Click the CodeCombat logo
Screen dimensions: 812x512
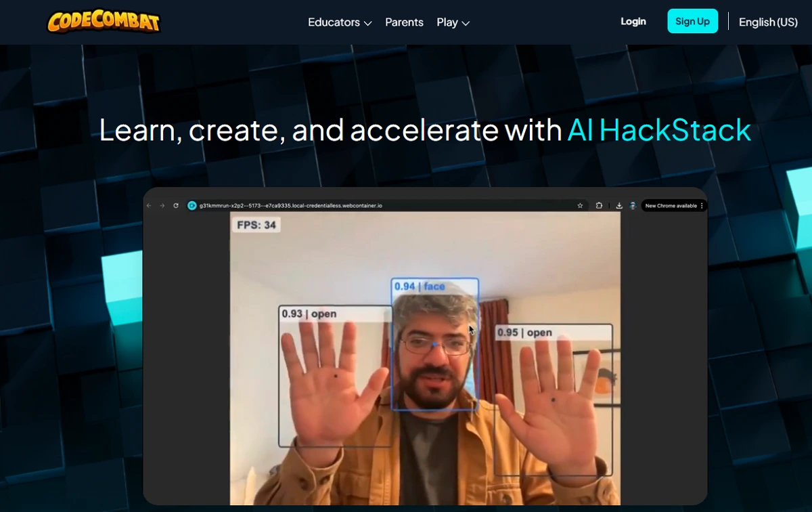click(104, 22)
